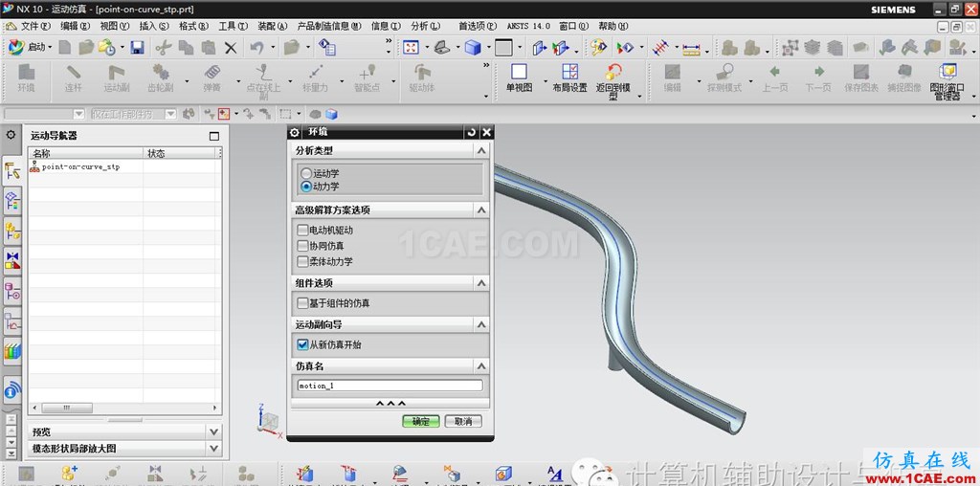The width and height of the screenshot is (980, 486).
Task: Click the measure distance ruler icon
Action: 691,48
